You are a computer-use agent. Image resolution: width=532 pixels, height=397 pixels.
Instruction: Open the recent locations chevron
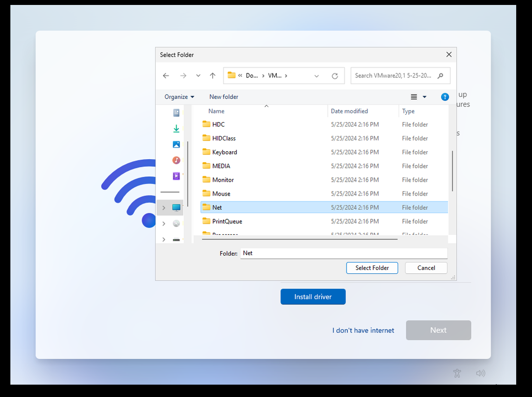coord(198,76)
